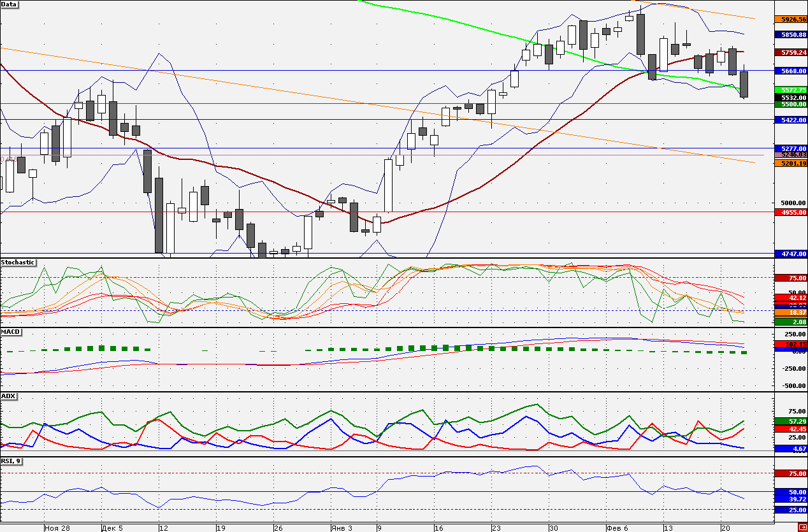This screenshot has width=808, height=532.
Task: Select the red 42.12 Stochastic value
Action: [x=790, y=298]
